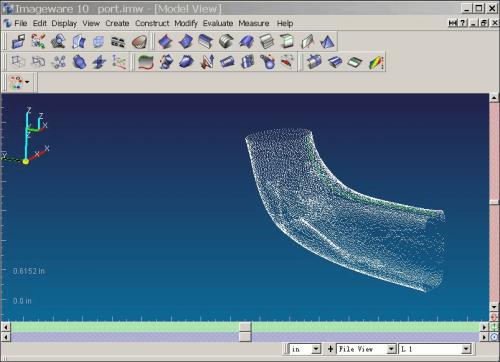This screenshot has height=362, width=500.
Task: Click the red curve with scattered points icon
Action: 288,62
